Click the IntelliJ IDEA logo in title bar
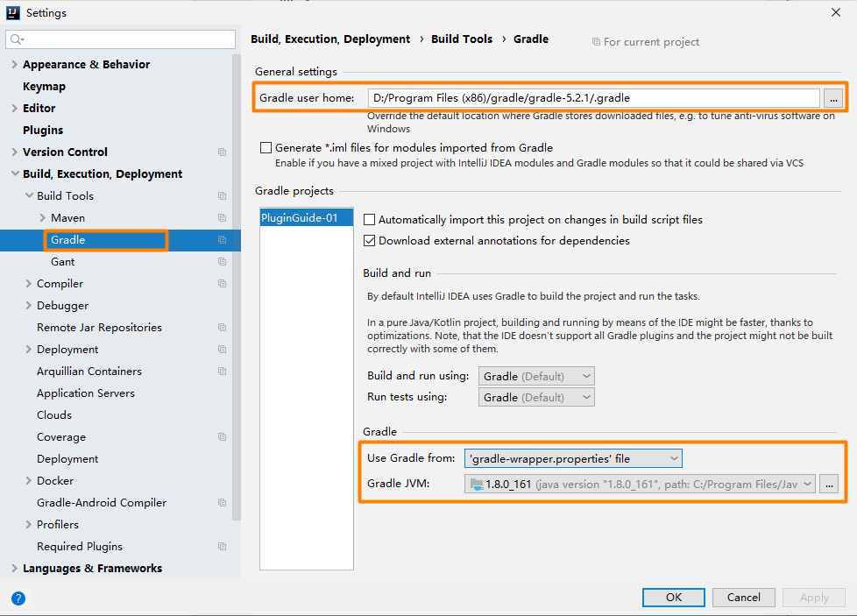857x616 pixels. pos(12,12)
